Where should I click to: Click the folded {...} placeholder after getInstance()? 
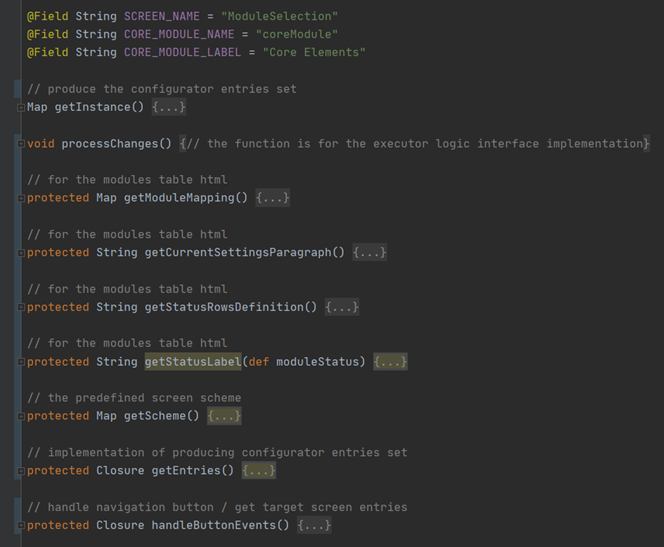pos(169,107)
